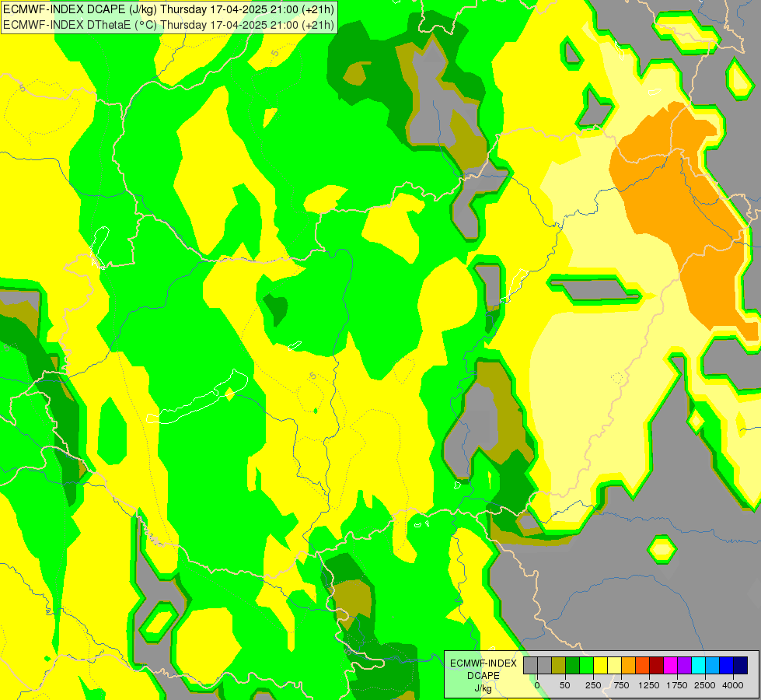Image resolution: width=761 pixels, height=700 pixels.
Task: Click the orange legend swatch
Action: pos(629,665)
